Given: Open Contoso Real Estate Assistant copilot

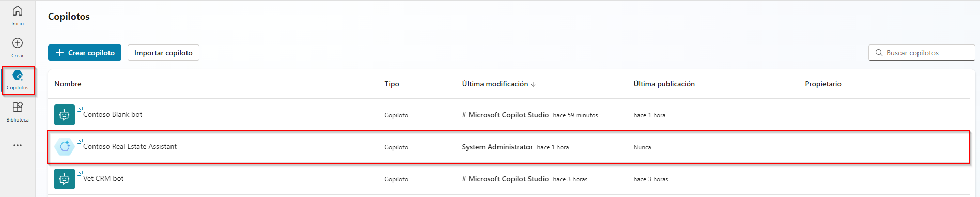Looking at the screenshot, I should [130, 147].
